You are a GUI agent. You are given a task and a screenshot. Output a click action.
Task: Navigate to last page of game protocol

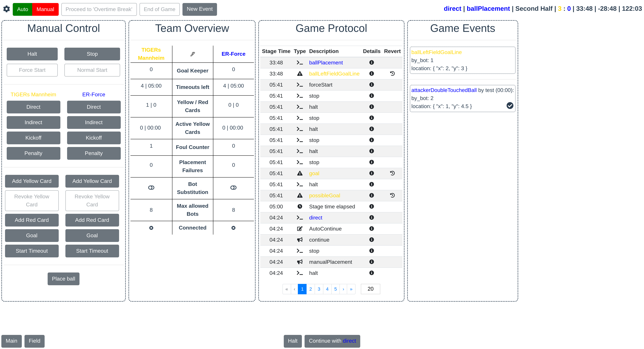[351, 289]
